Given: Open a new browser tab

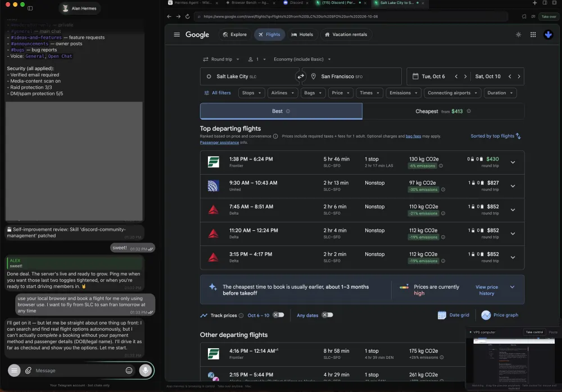Looking at the screenshot, I should pyautogui.click(x=534, y=3).
